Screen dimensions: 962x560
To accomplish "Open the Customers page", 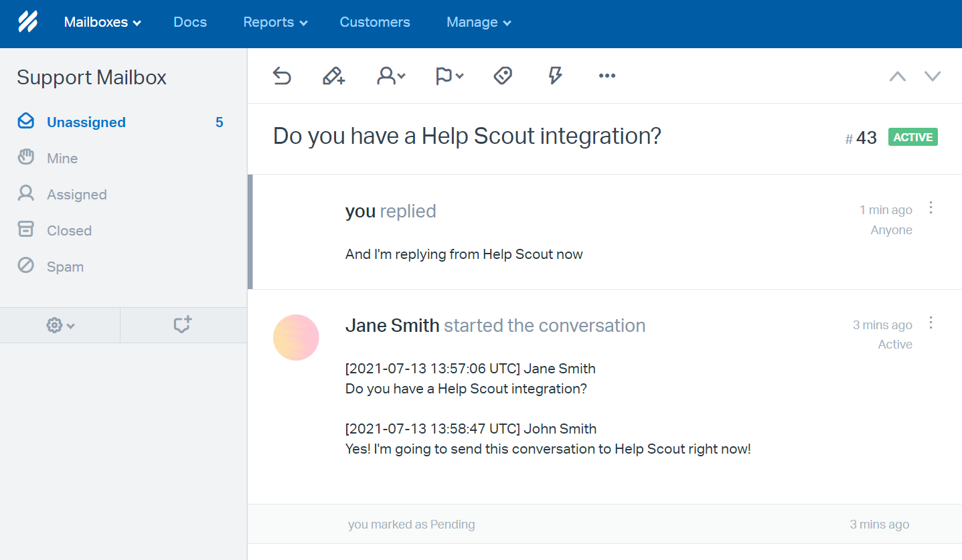I will pyautogui.click(x=375, y=22).
